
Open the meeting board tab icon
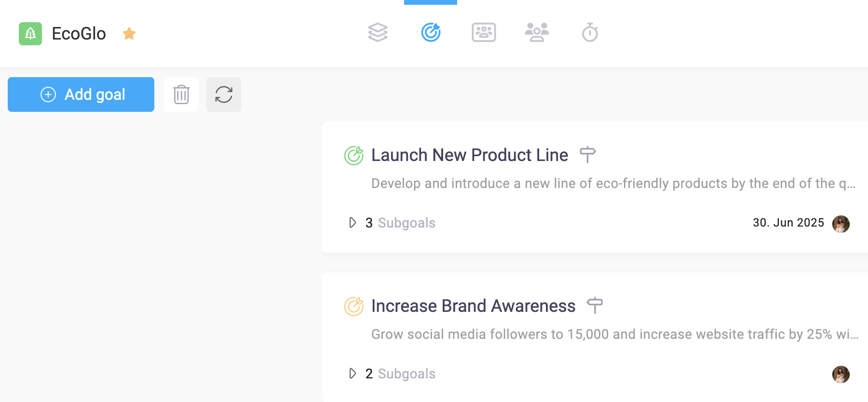pos(484,33)
